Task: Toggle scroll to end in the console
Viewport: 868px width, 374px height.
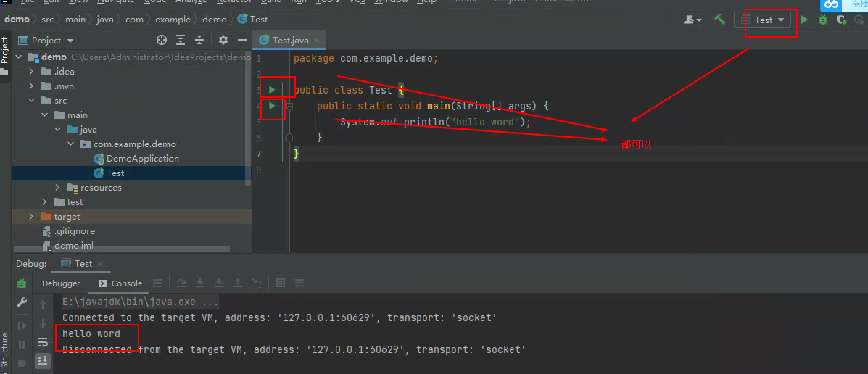Action: point(43,360)
